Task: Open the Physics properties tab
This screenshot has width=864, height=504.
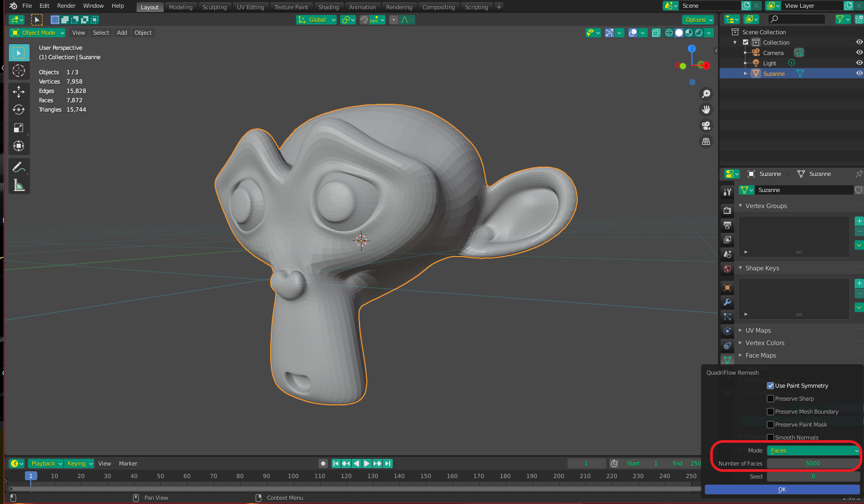Action: [727, 331]
